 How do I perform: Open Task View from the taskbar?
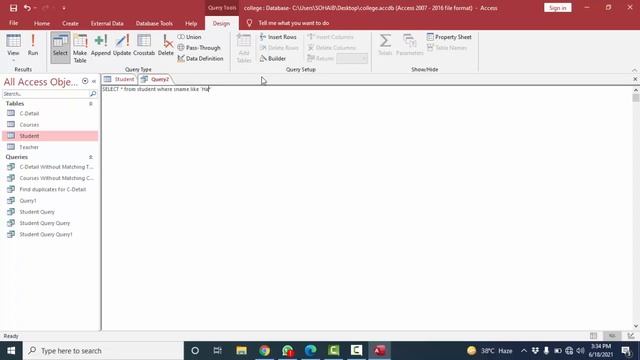tap(218, 351)
